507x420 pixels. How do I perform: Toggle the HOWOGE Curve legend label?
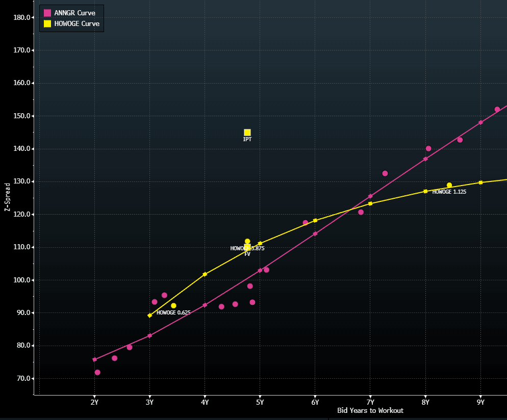(x=77, y=23)
